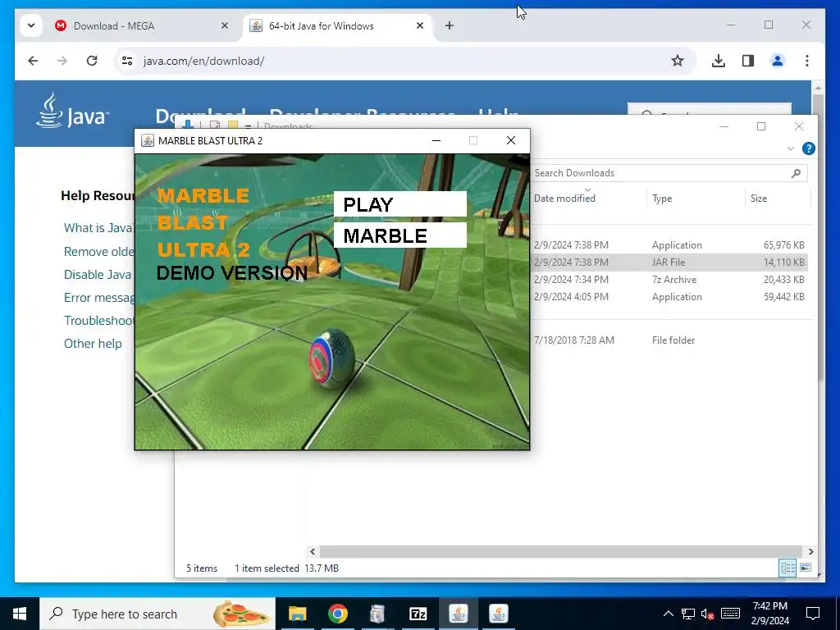The width and height of the screenshot is (840, 630).
Task: Select the Application row sized 65,976 KB
Action: pyautogui.click(x=669, y=244)
